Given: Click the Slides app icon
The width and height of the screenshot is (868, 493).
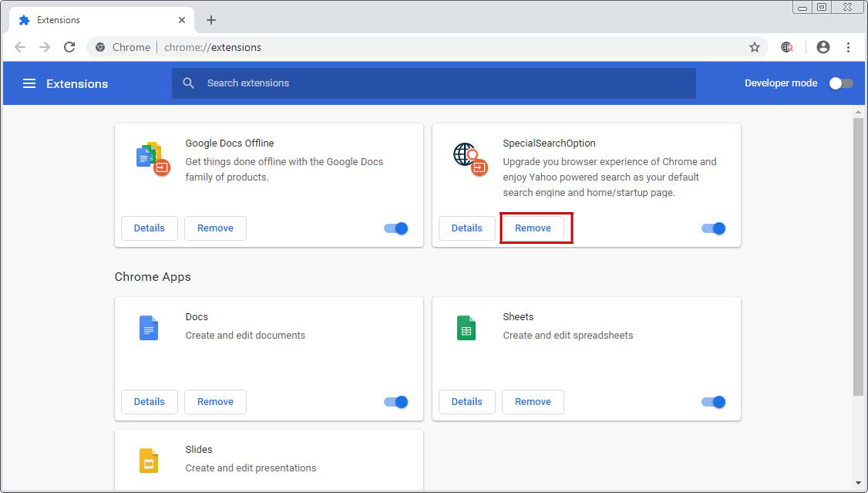Looking at the screenshot, I should [x=148, y=461].
